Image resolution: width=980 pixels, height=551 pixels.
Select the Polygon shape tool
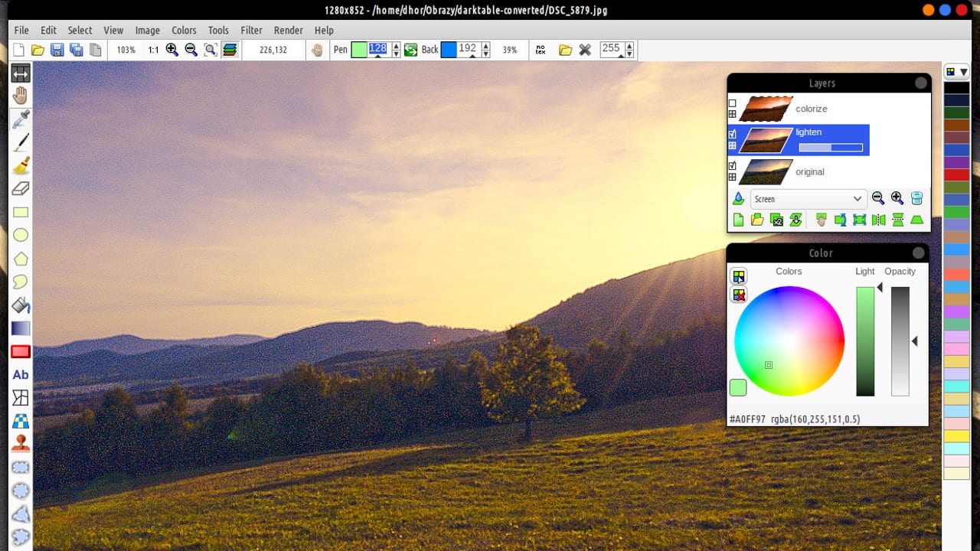click(21, 259)
